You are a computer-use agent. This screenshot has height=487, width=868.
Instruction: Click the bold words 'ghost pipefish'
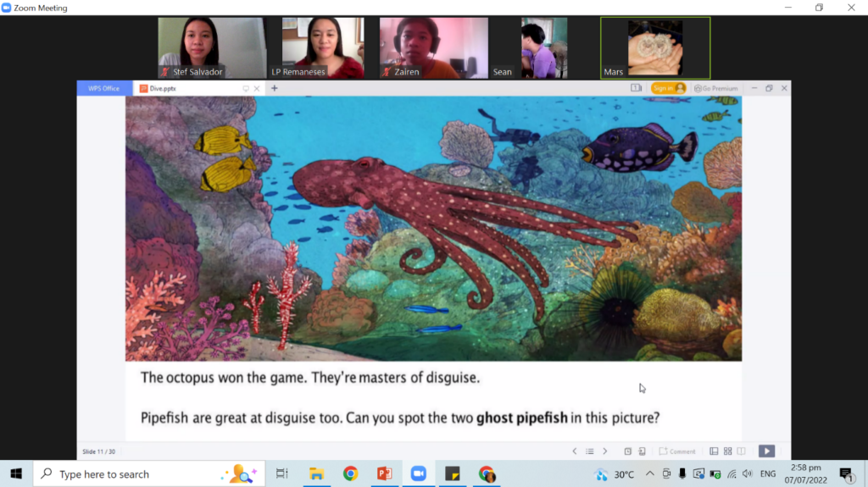(521, 418)
